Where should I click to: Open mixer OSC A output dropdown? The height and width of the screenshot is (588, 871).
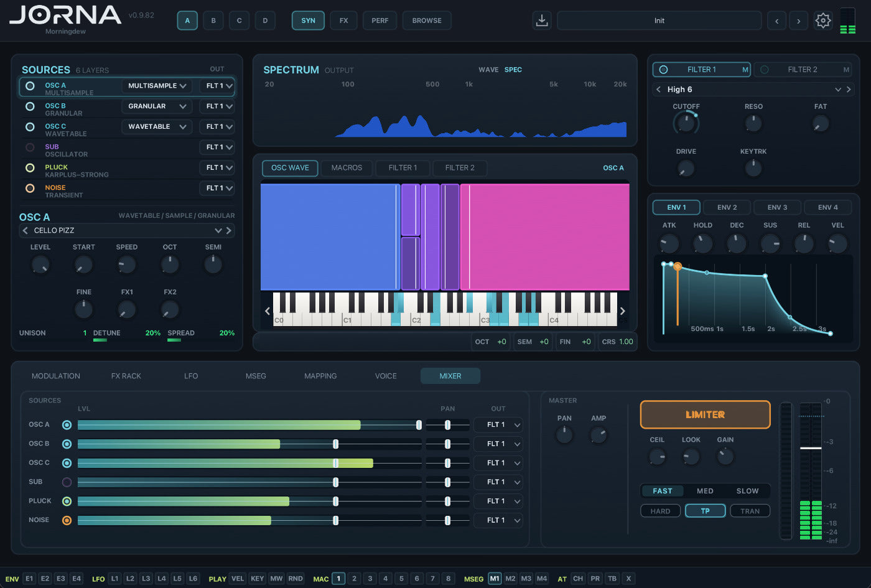pyautogui.click(x=498, y=425)
